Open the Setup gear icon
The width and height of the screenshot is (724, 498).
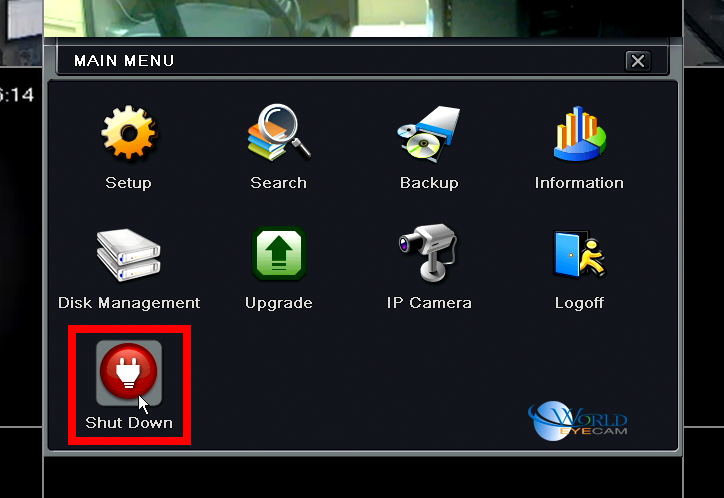[129, 132]
